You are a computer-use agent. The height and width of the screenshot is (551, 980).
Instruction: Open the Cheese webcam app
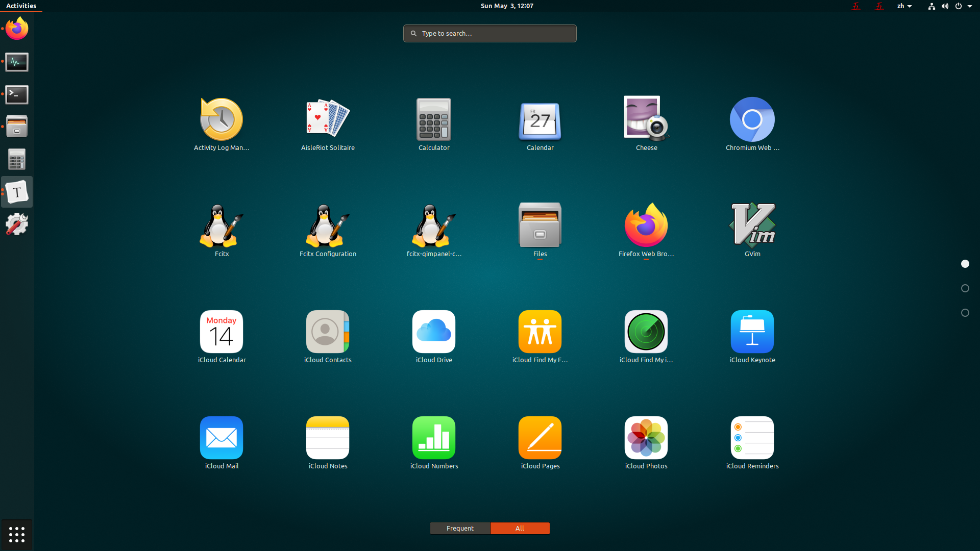tap(646, 119)
